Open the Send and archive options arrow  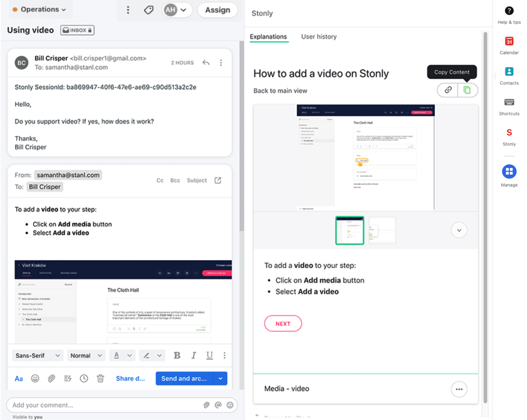click(x=220, y=378)
